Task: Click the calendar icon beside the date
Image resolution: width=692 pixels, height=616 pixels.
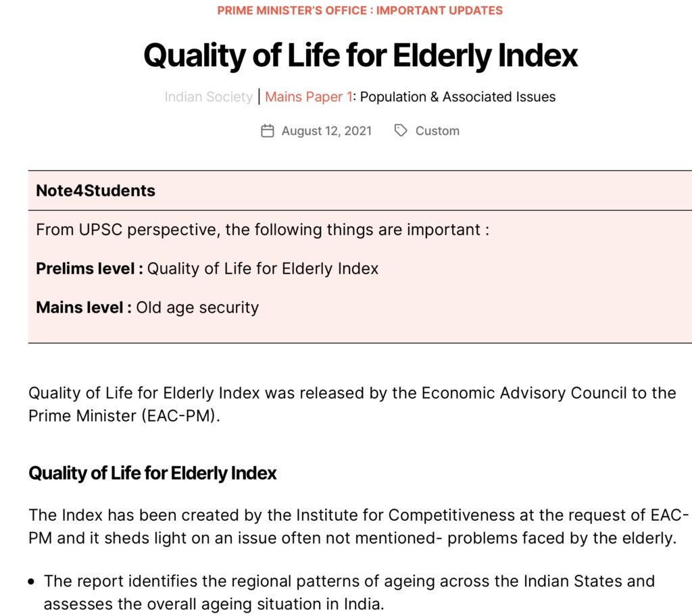Action: pos(268,131)
